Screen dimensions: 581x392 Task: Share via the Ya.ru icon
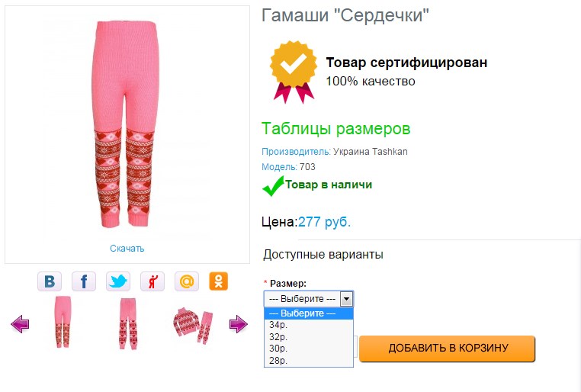click(x=152, y=281)
